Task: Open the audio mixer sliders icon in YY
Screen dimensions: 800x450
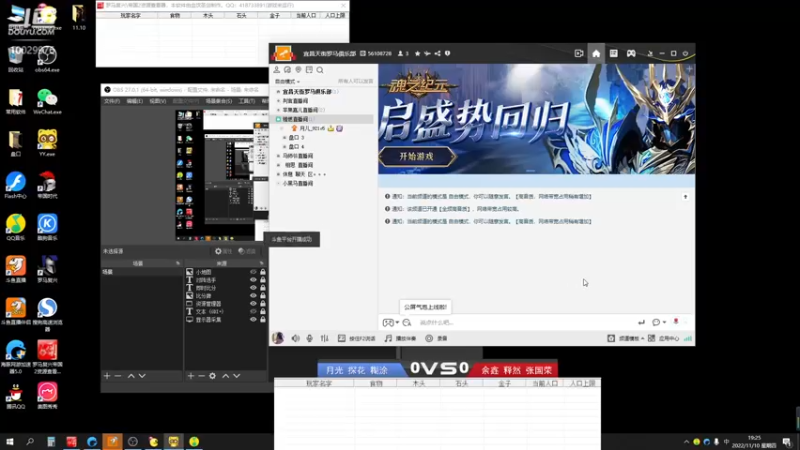Action: (324, 338)
